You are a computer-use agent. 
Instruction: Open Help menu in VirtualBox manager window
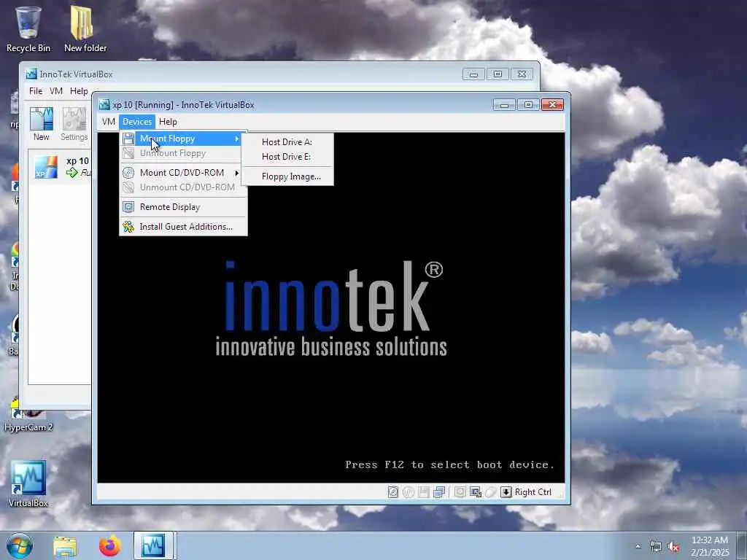point(79,91)
